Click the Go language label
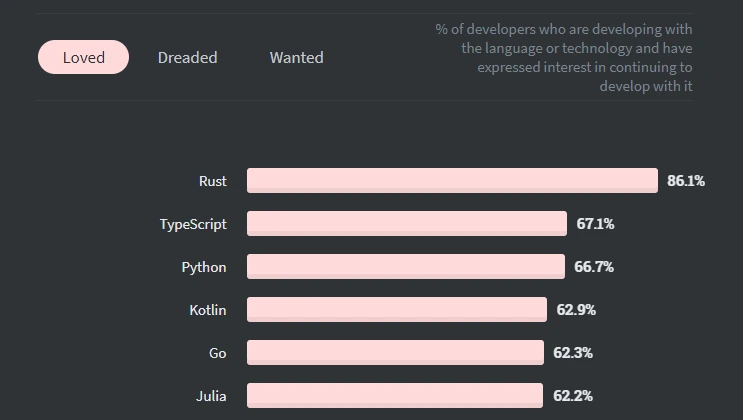The height and width of the screenshot is (420, 743). (x=218, y=353)
